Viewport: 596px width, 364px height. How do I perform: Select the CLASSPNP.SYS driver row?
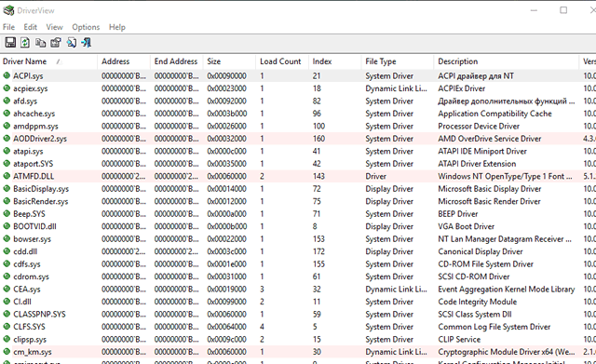coord(298,315)
